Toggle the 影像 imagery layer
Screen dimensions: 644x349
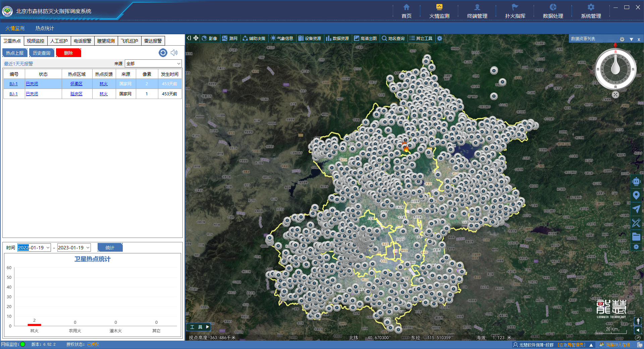[209, 38]
